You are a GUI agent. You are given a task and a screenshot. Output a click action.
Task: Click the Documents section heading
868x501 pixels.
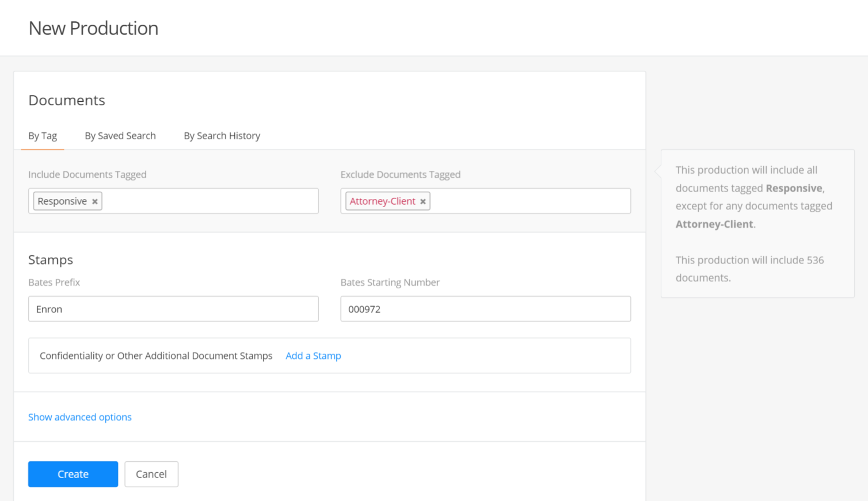66,100
